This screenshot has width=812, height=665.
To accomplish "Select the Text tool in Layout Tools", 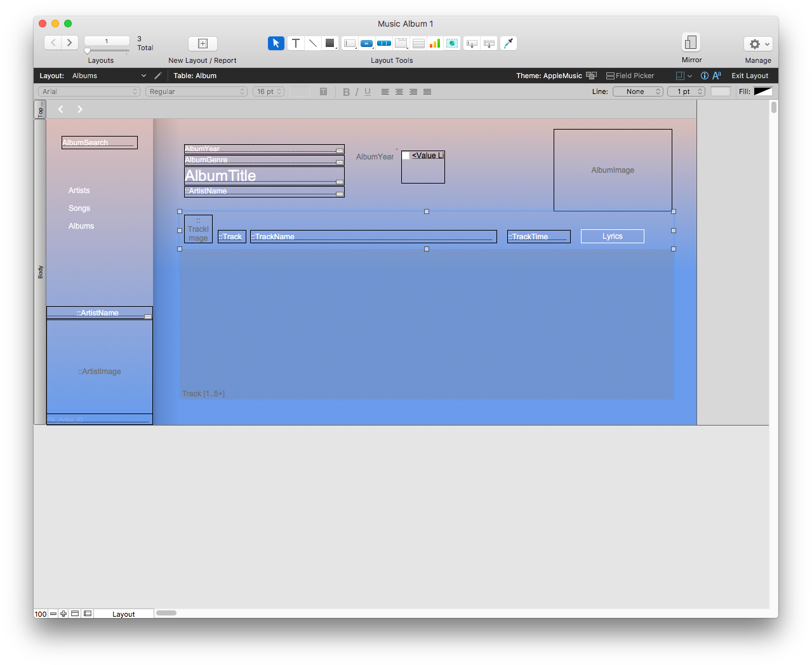I will tap(296, 43).
